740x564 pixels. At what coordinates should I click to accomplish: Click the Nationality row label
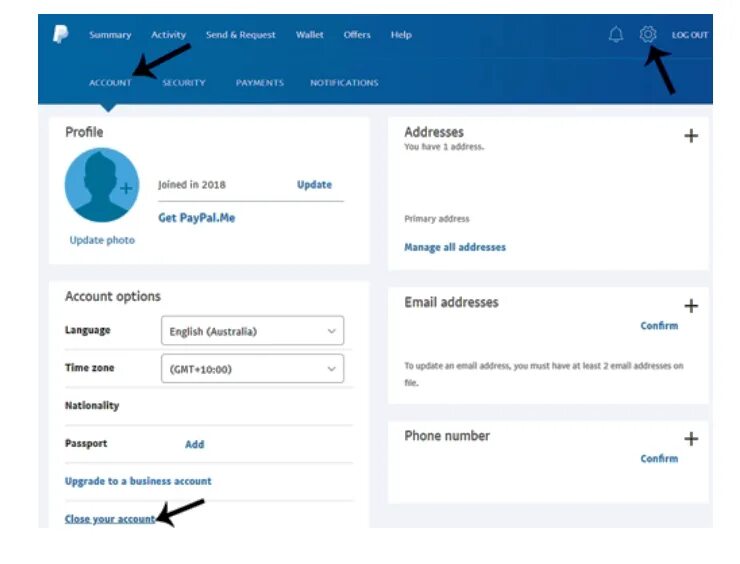tap(92, 405)
